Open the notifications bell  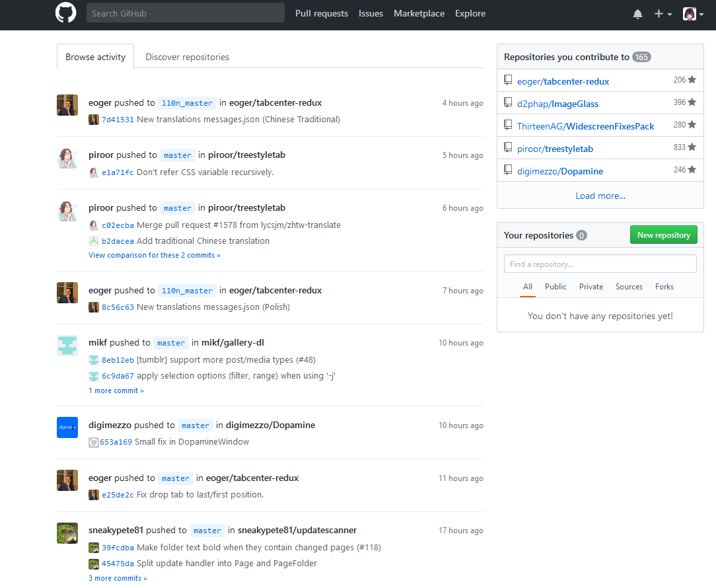click(637, 13)
